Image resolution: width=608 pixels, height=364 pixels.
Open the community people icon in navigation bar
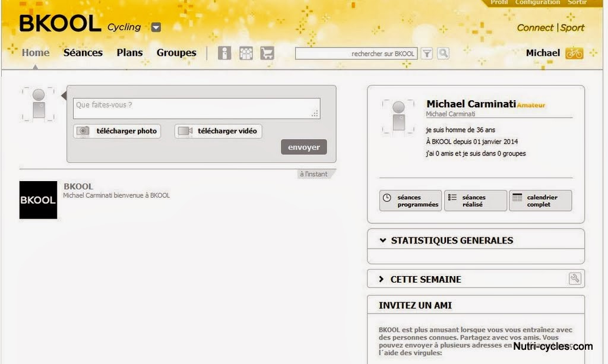click(x=246, y=53)
